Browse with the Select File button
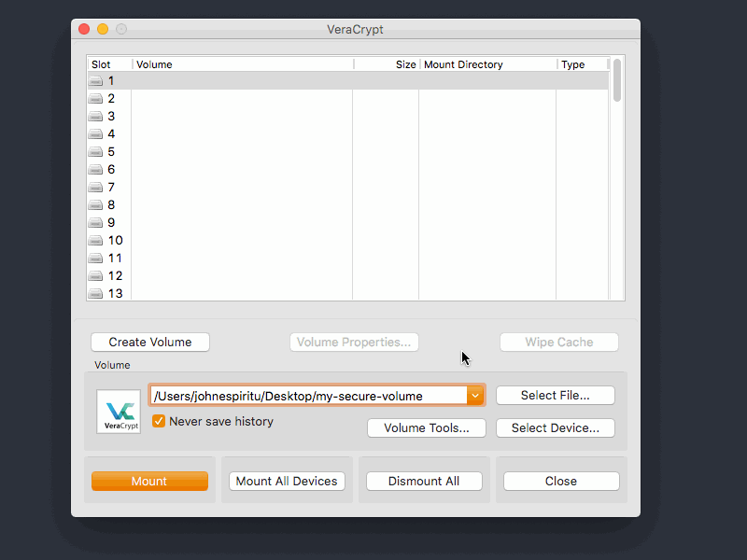 [555, 395]
